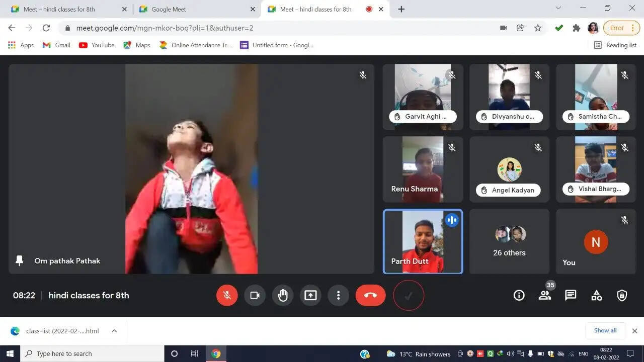Open the Host controls lock icon
Viewport: 644px width, 362px height.
coord(622,295)
